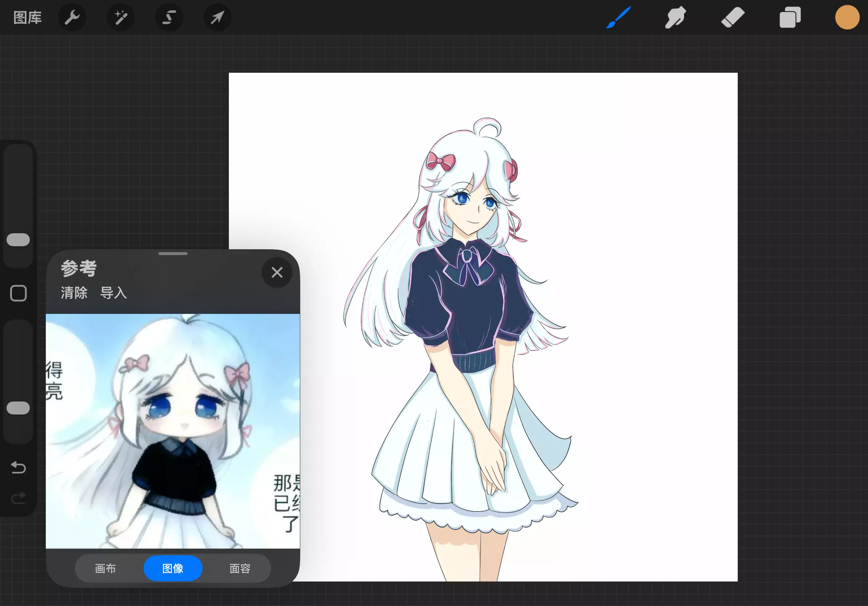
Task: Click the brush opacity slider handle
Action: (18, 408)
